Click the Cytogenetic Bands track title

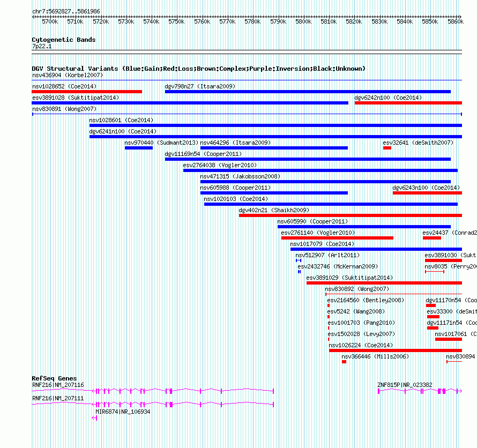coord(64,40)
